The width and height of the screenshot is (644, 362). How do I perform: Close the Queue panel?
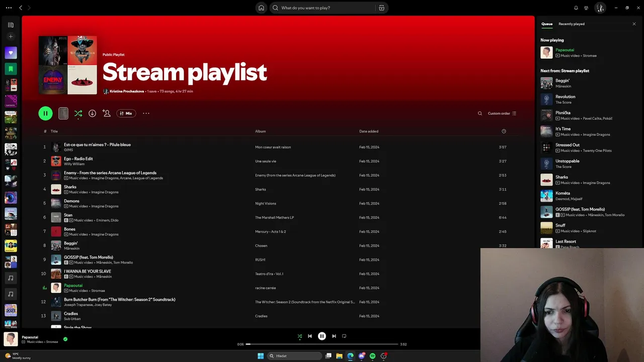coord(634,24)
